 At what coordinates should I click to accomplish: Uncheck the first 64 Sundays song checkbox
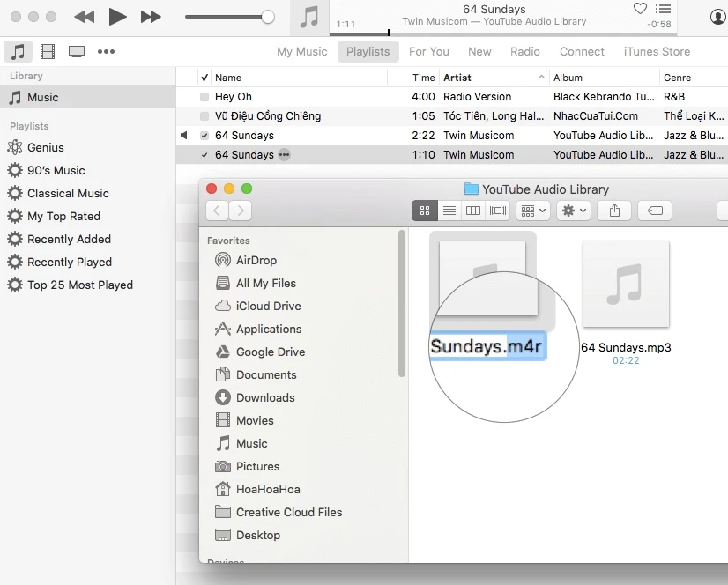pos(204,136)
